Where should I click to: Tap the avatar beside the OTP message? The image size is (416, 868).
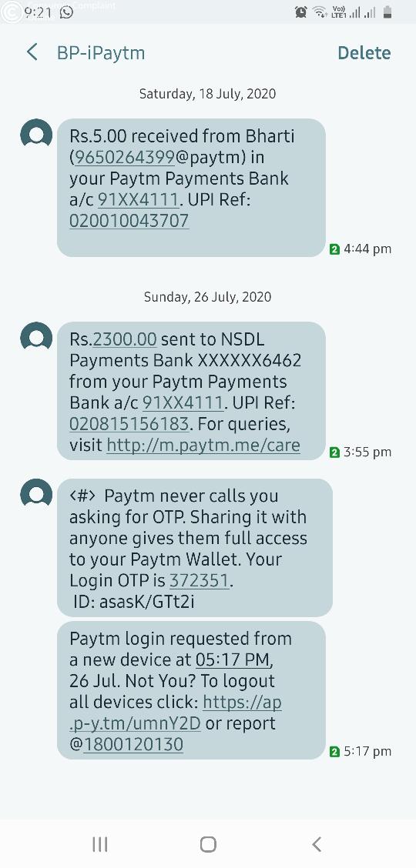[x=36, y=494]
